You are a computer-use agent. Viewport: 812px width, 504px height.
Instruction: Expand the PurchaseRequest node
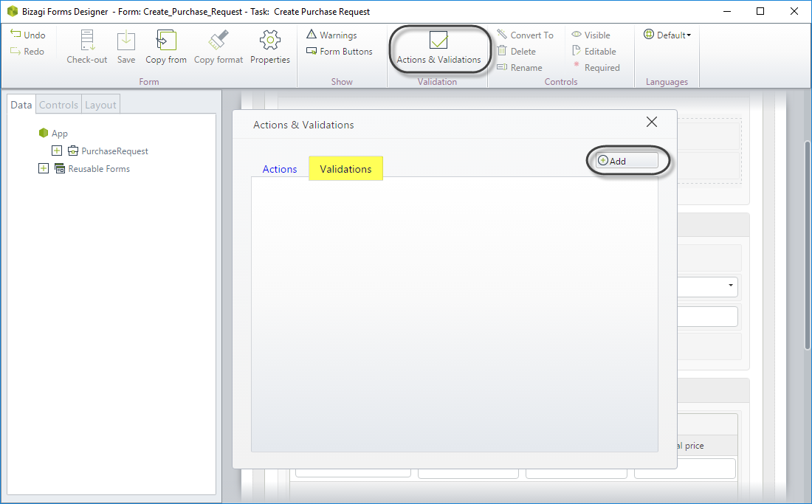pos(57,151)
